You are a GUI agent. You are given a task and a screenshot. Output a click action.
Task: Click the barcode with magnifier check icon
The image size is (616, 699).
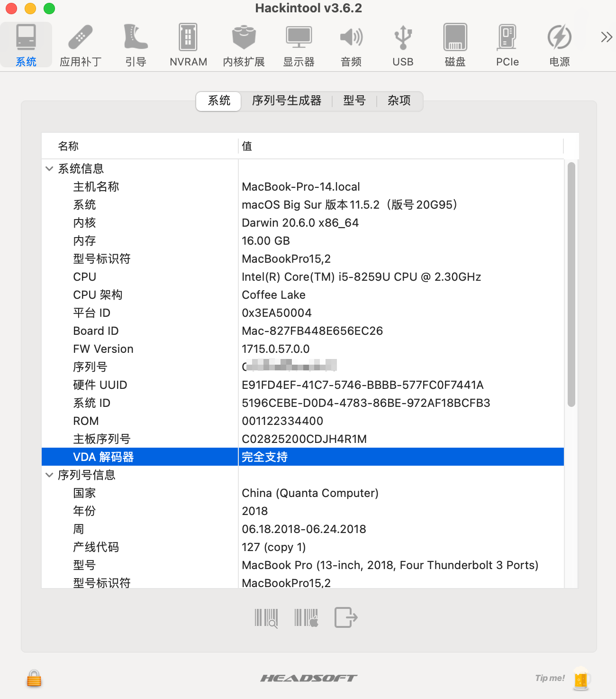click(x=266, y=618)
